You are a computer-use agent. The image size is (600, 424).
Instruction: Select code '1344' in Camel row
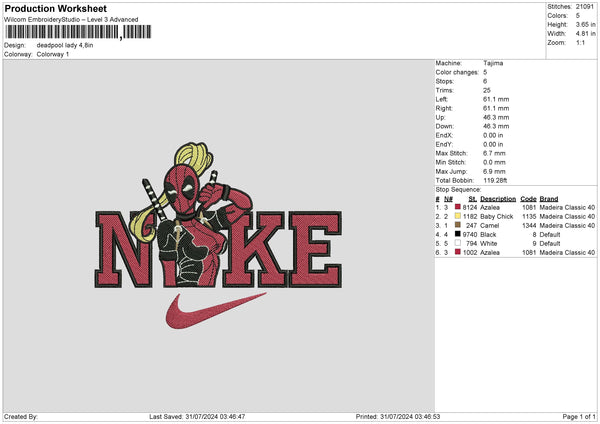[529, 225]
